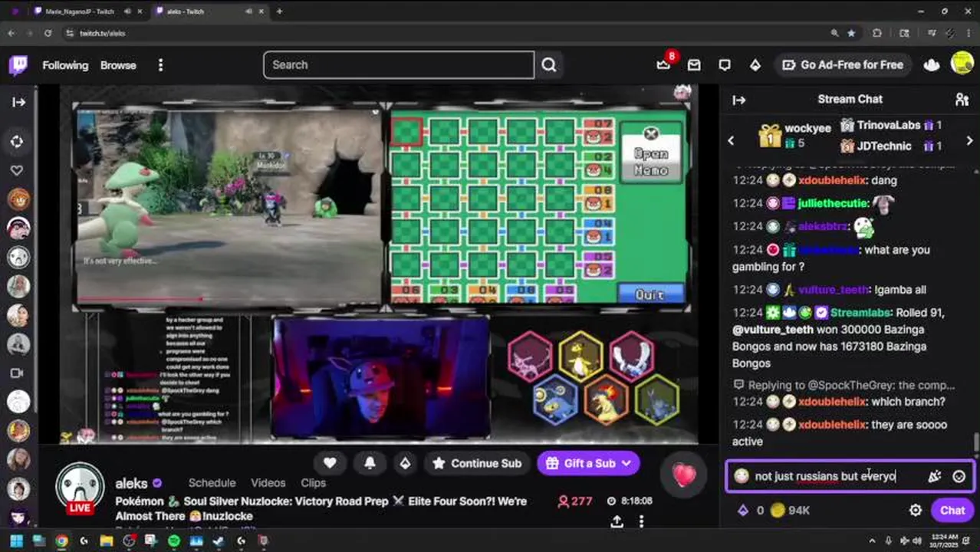
Task: Open browser extensions puzzle icon
Action: (877, 33)
